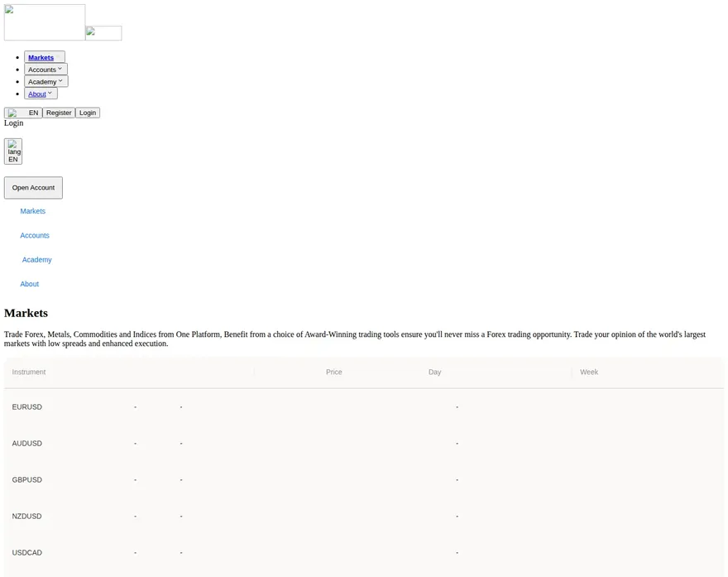Click the Register button

pos(59,113)
